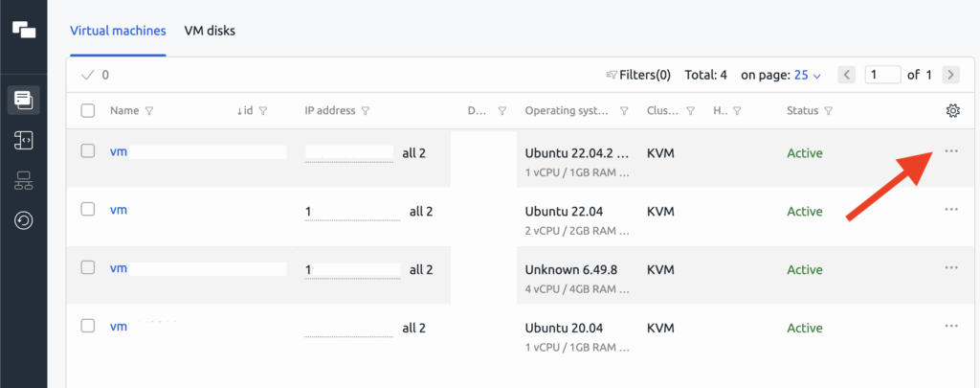Open the scripts sidebar icon

[24, 140]
